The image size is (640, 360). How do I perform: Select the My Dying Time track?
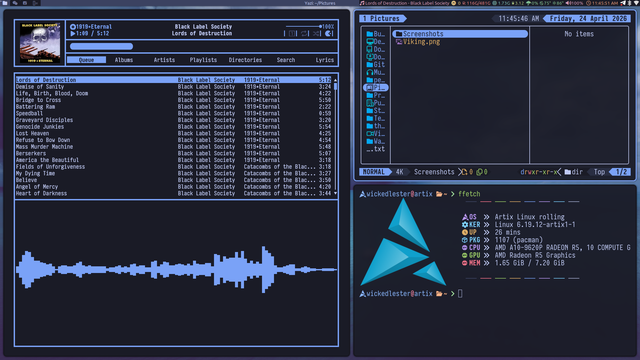click(x=173, y=173)
